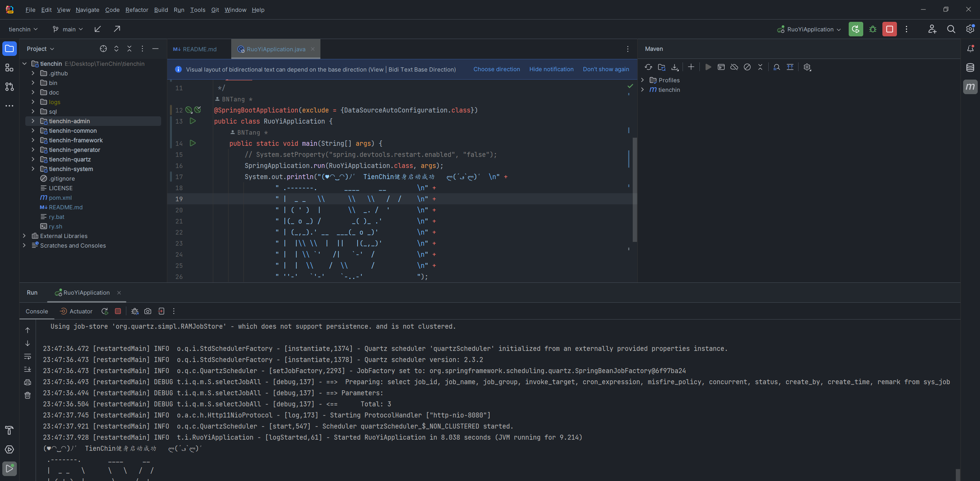The height and width of the screenshot is (481, 980).
Task: Toggle Project tool window folder button
Action: tap(10, 49)
